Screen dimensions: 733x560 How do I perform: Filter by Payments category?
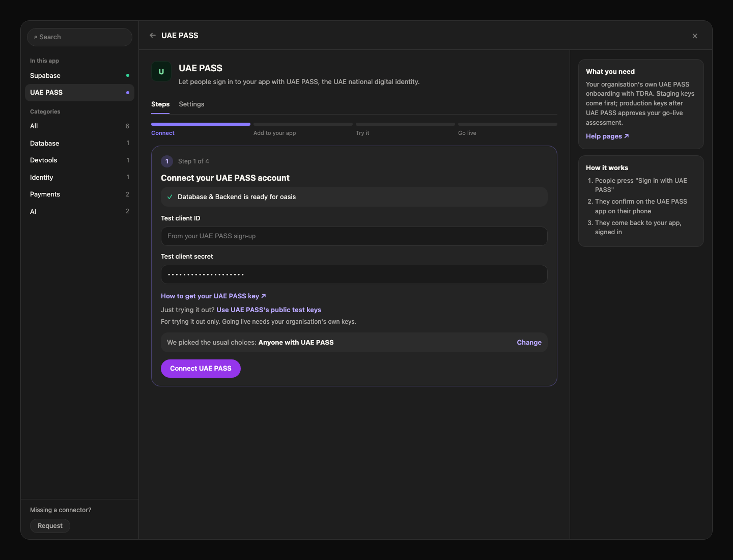coord(79,194)
